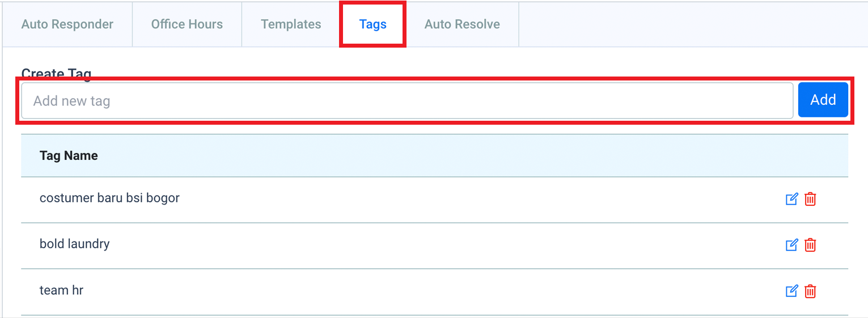Click the 'team hr' tag name

coord(61,290)
